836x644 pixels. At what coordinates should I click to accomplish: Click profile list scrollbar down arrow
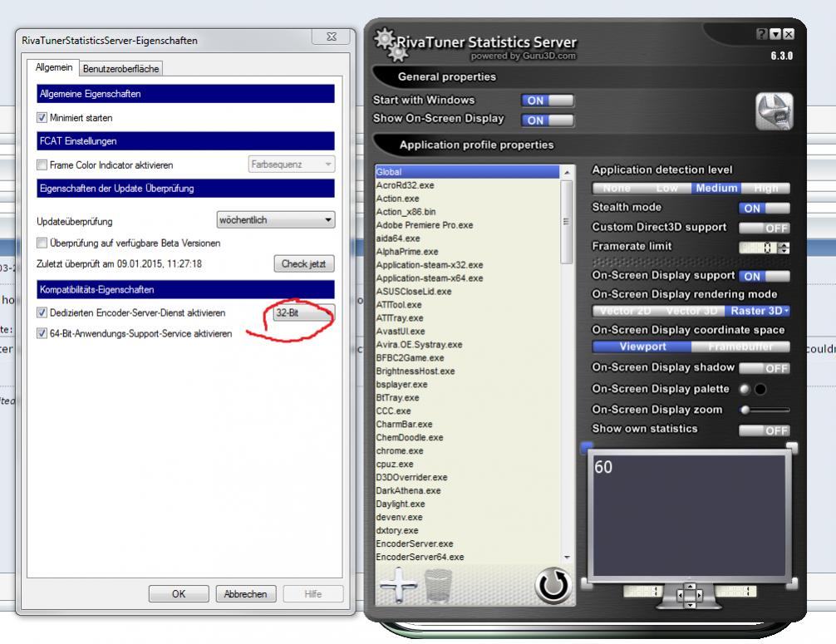click(x=567, y=557)
